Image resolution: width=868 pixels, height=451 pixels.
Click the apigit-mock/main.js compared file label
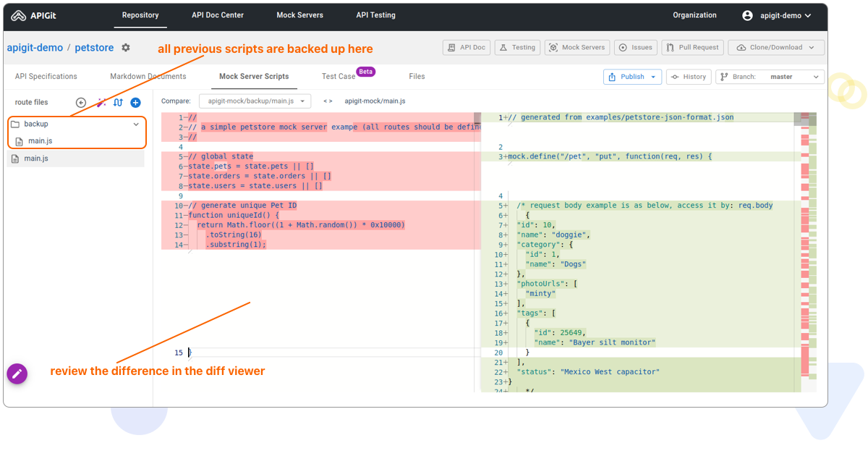click(x=375, y=101)
